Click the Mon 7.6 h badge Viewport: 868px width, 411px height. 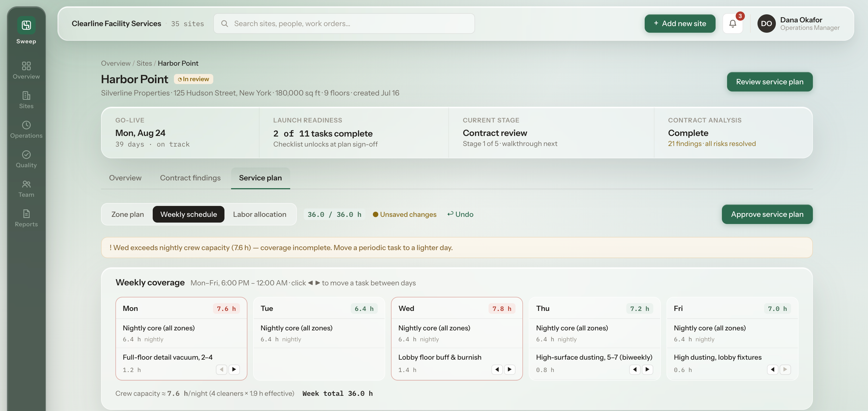click(x=226, y=309)
